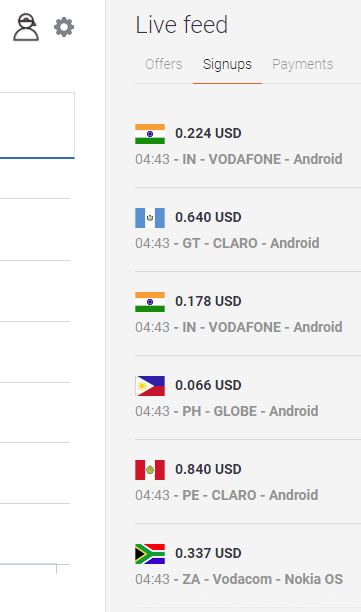Click the 0.840 USD signup amount
This screenshot has height=612, width=361.
(208, 469)
